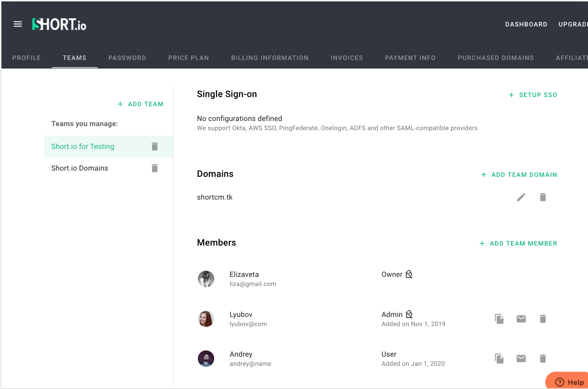Click 'Added on Jan 1, 2020' text
588x389 pixels.
pyautogui.click(x=413, y=364)
